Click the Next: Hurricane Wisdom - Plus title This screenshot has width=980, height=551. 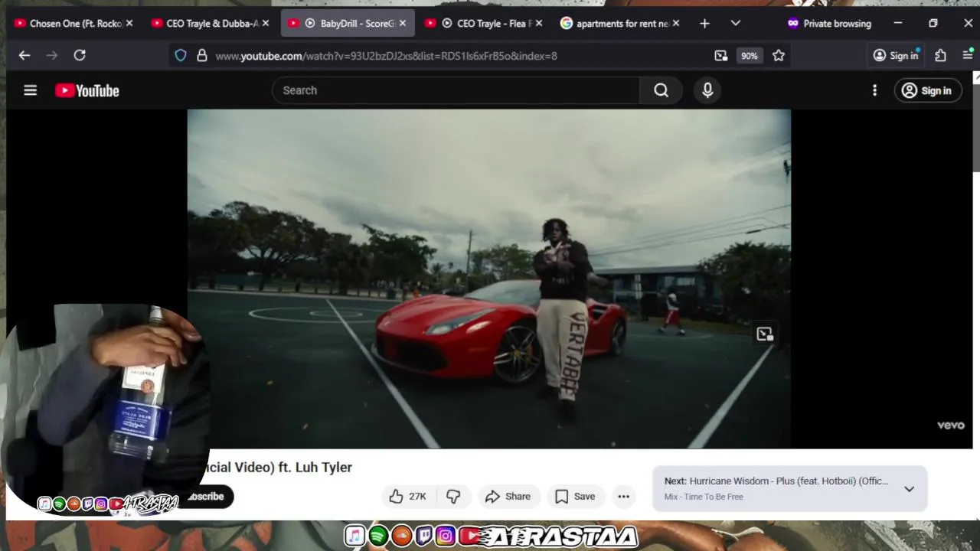point(776,481)
